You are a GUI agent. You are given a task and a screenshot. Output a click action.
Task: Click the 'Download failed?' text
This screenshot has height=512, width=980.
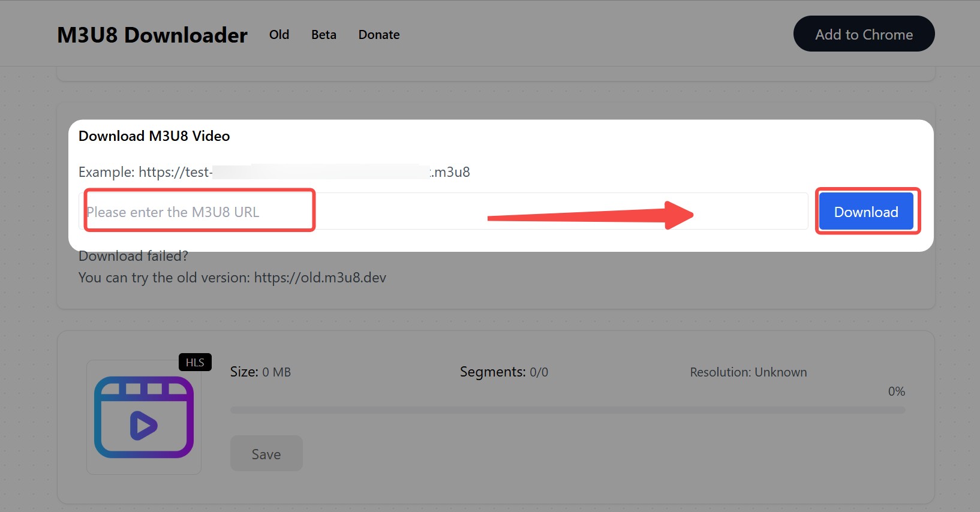133,256
